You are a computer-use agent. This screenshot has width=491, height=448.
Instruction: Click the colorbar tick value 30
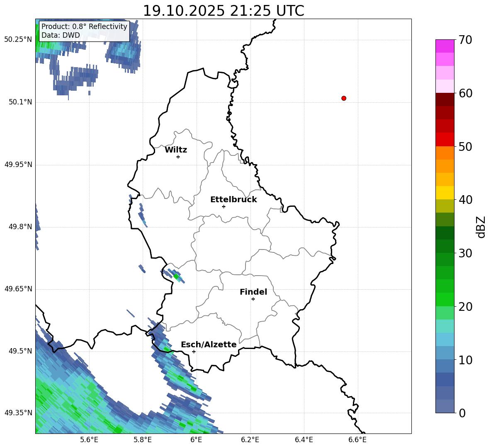465,253
